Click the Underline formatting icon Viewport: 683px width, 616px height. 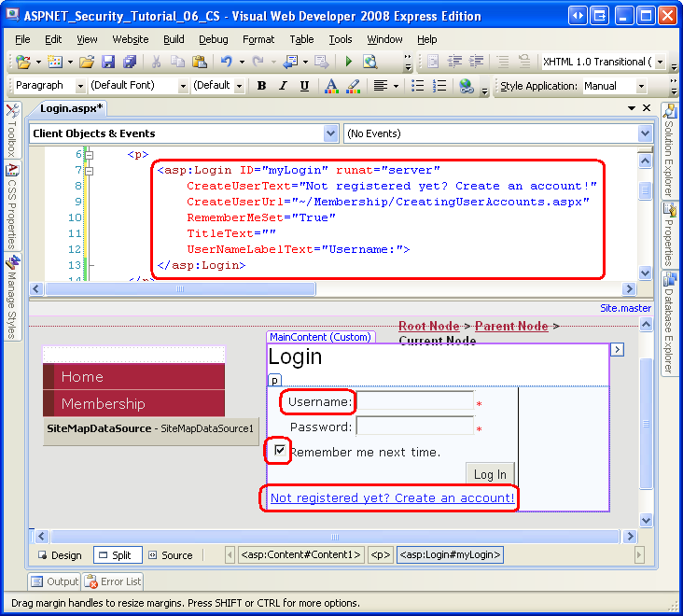pyautogui.click(x=304, y=86)
